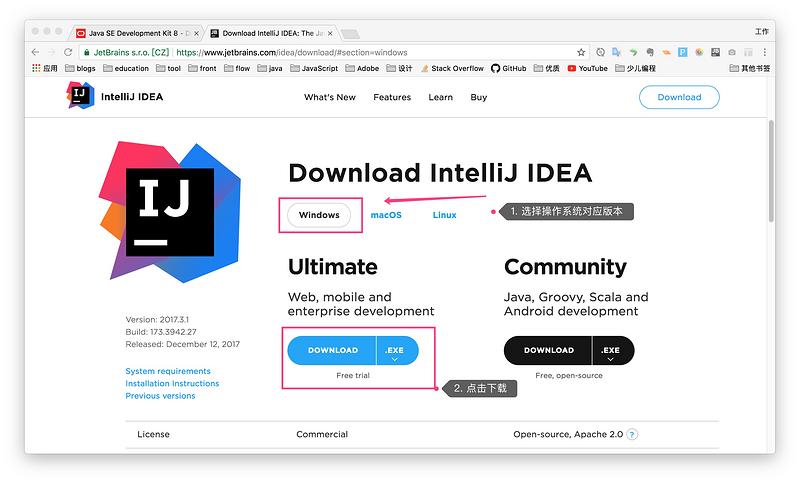
Task: Click the help question mark beside Apache 2.0
Action: [x=632, y=434]
